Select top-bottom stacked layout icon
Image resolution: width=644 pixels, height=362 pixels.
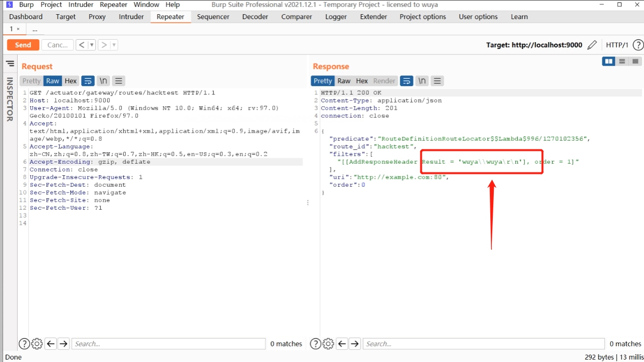click(622, 61)
